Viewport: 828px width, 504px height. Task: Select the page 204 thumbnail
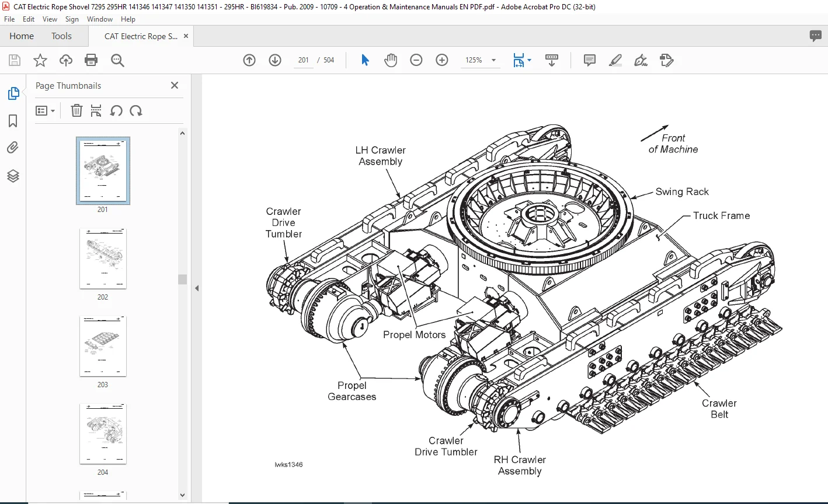pos(103,433)
